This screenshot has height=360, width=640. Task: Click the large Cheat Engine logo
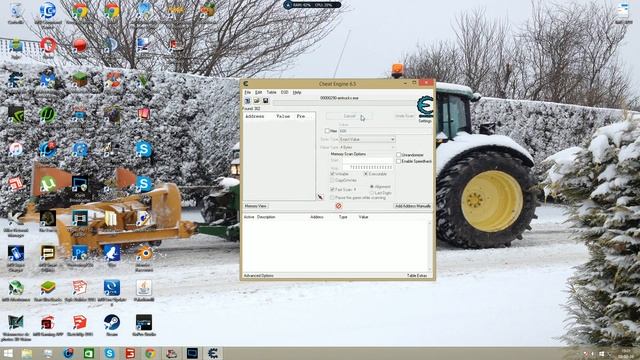tap(425, 107)
